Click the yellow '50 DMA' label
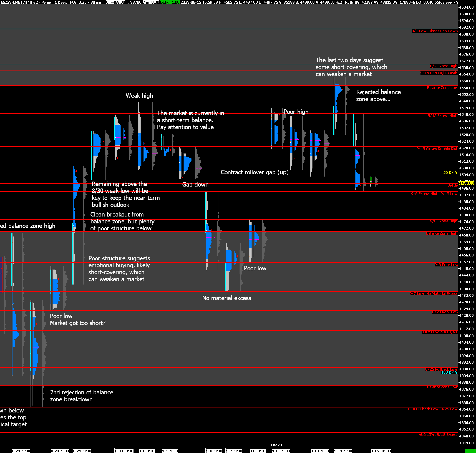The width and height of the screenshot is (476, 453). pyautogui.click(x=450, y=172)
